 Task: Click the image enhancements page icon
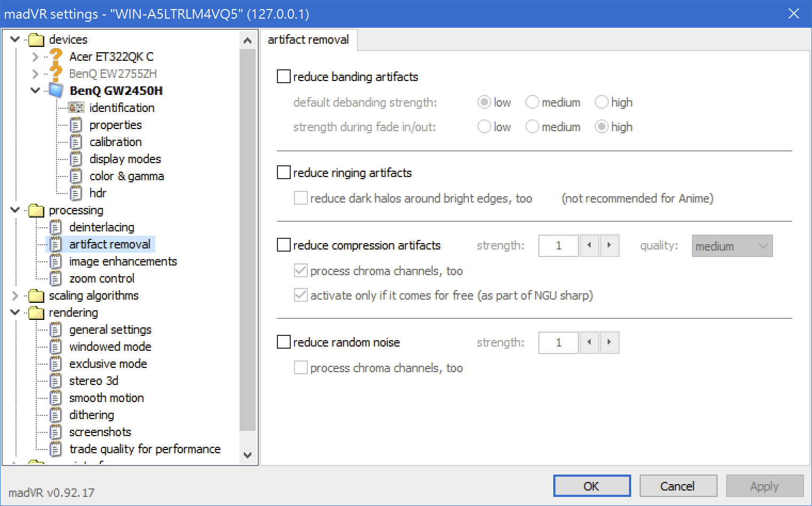[x=56, y=261]
